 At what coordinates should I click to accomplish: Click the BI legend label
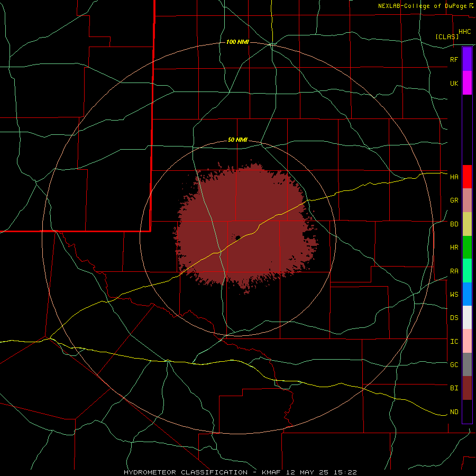pos(454,388)
